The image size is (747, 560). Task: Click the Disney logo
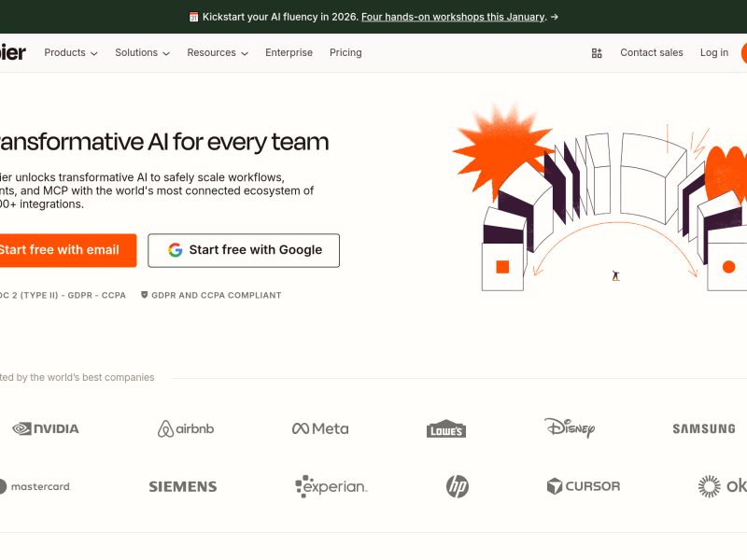(x=570, y=427)
